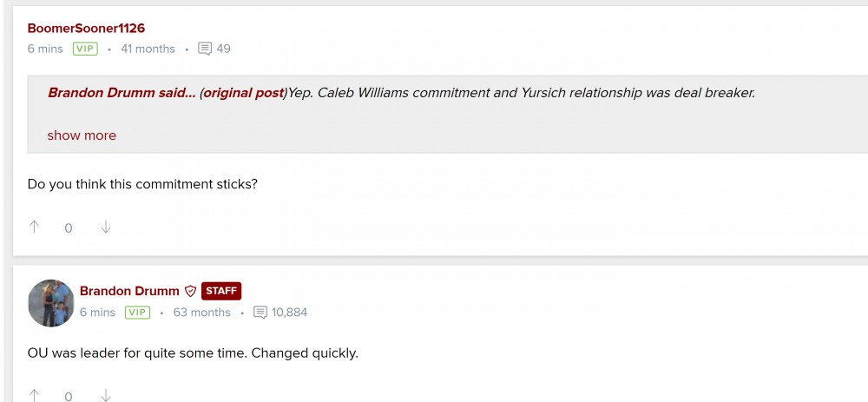Click "Brandon Drumm said..." in the quote
The height and width of the screenshot is (402, 868).
tap(122, 93)
